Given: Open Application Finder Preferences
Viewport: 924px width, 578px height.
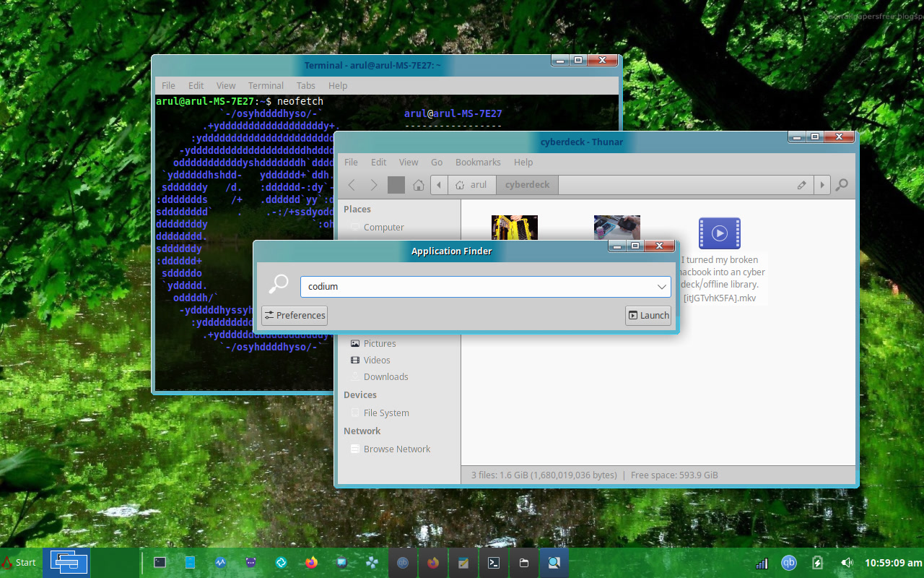Looking at the screenshot, I should (295, 315).
